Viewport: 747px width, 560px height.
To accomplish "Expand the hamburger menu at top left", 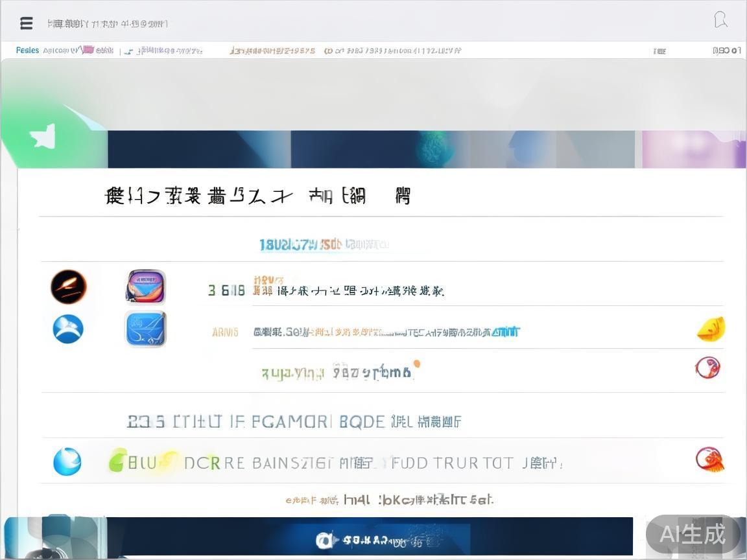I will tap(26, 23).
